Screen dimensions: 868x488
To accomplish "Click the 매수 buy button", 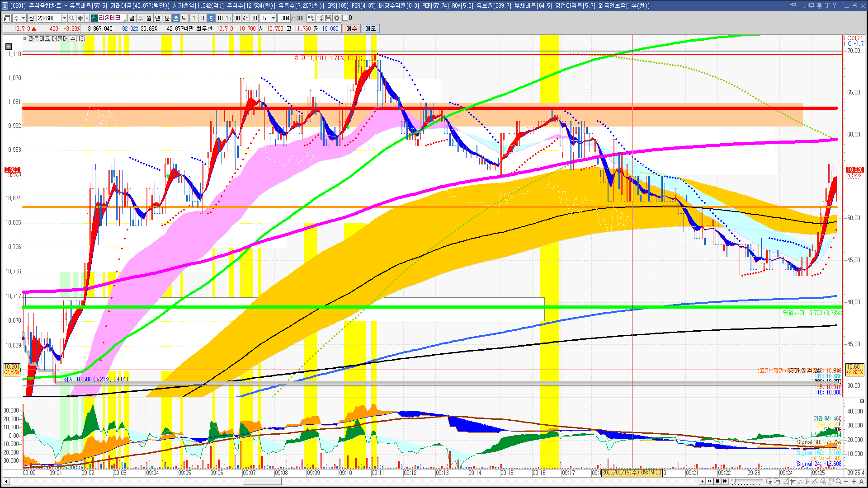I will [x=352, y=28].
